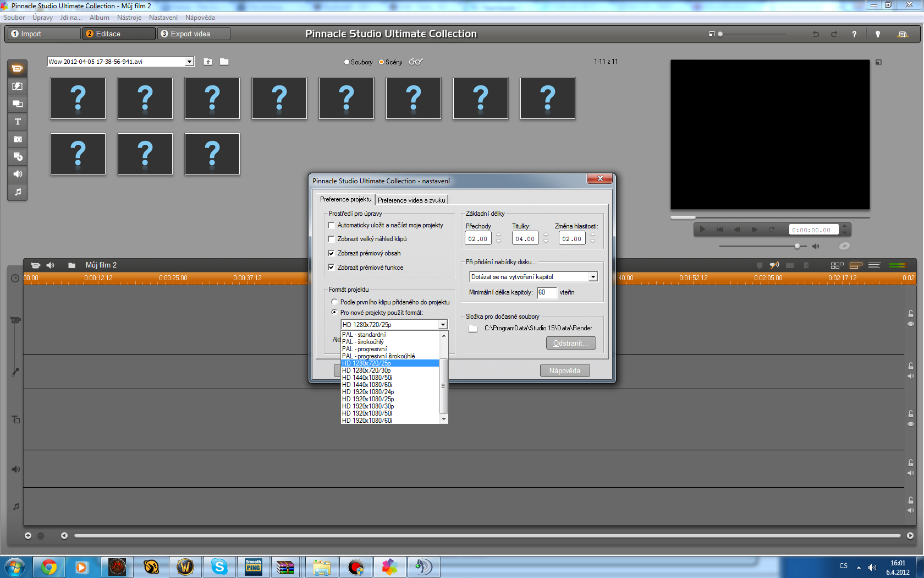924x578 pixels.
Task: Uncheck Zobrazit prémiový obsah
Action: click(x=331, y=253)
